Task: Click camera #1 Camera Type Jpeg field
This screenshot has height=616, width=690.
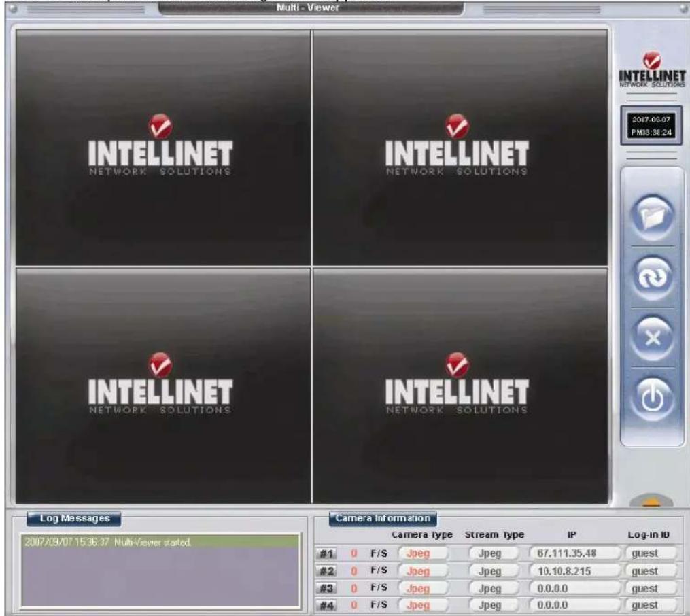Action: coord(423,553)
